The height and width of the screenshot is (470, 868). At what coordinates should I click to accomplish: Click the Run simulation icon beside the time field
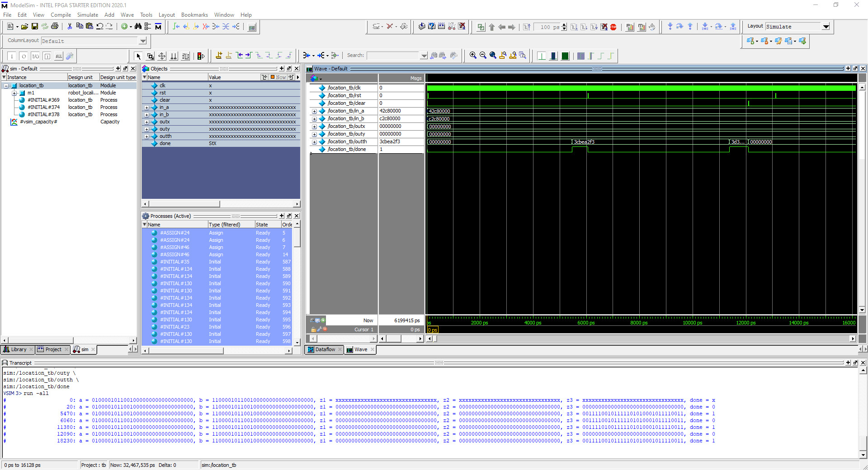(574, 27)
